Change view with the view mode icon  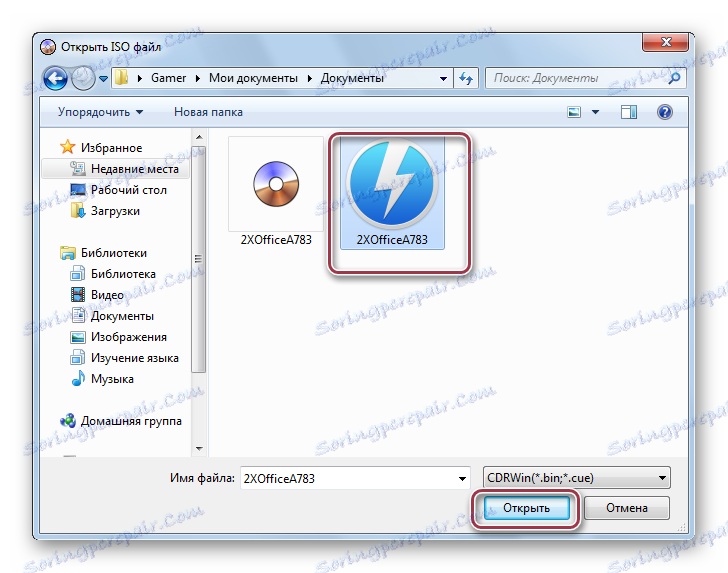point(574,112)
